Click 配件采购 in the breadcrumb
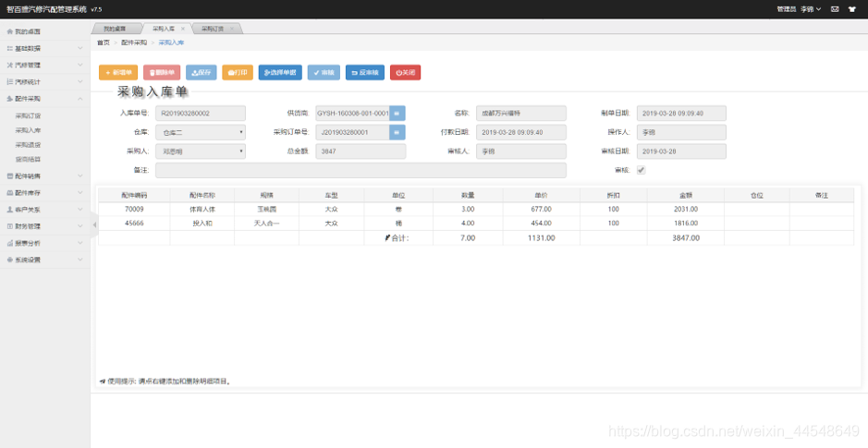 click(x=134, y=42)
